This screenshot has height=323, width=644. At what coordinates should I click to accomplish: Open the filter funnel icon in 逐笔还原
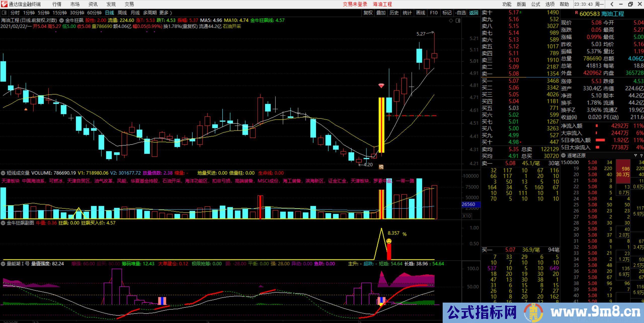[635, 155]
